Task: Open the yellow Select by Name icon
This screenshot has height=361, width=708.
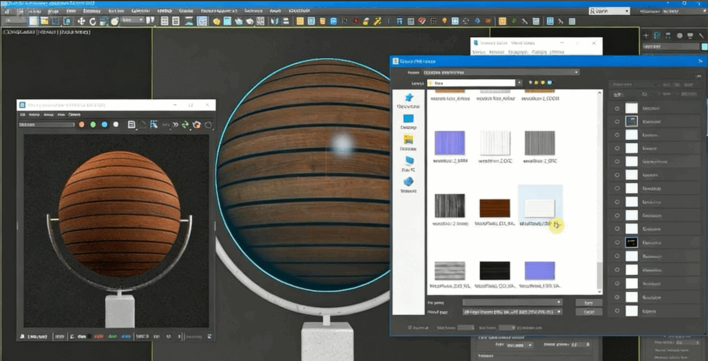Action: pyautogui.click(x=44, y=21)
